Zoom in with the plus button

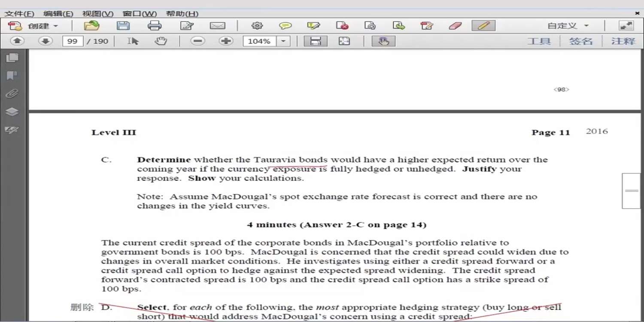(x=226, y=41)
